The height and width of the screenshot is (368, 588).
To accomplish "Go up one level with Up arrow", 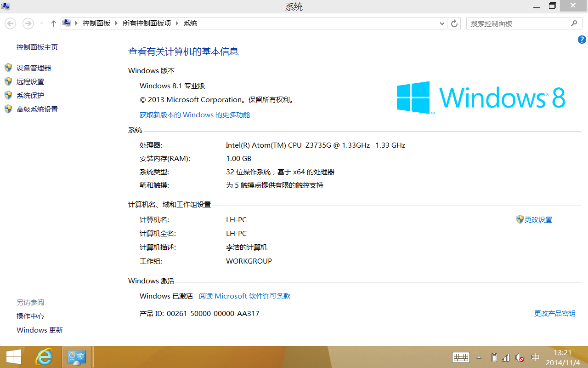I will (x=54, y=23).
